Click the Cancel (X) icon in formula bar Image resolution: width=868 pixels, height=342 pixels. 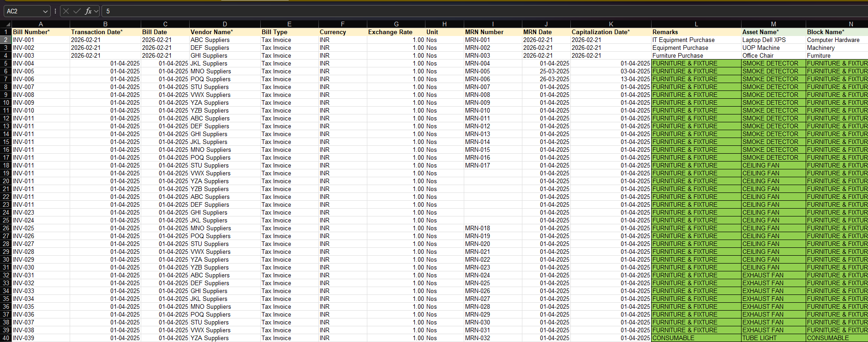66,11
